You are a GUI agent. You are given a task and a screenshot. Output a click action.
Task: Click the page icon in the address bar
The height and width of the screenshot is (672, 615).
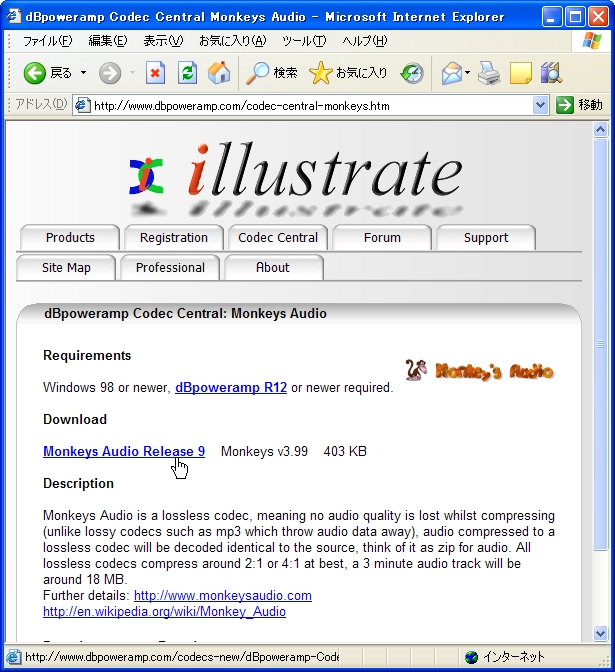coord(82,105)
